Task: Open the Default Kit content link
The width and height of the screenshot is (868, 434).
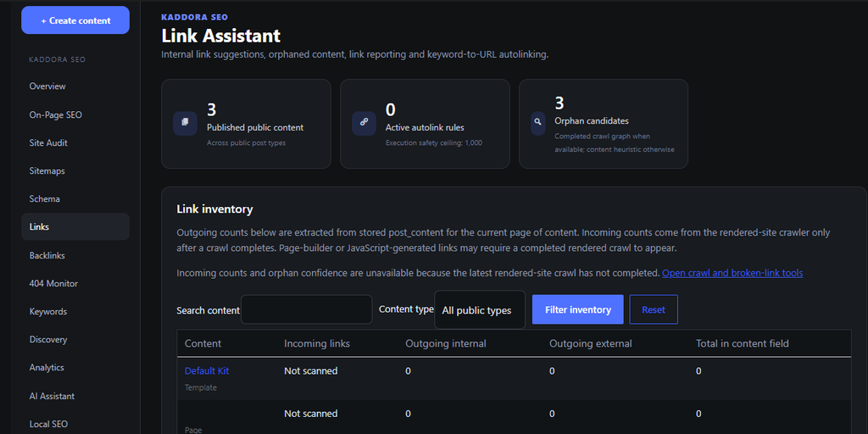Action: pos(207,371)
